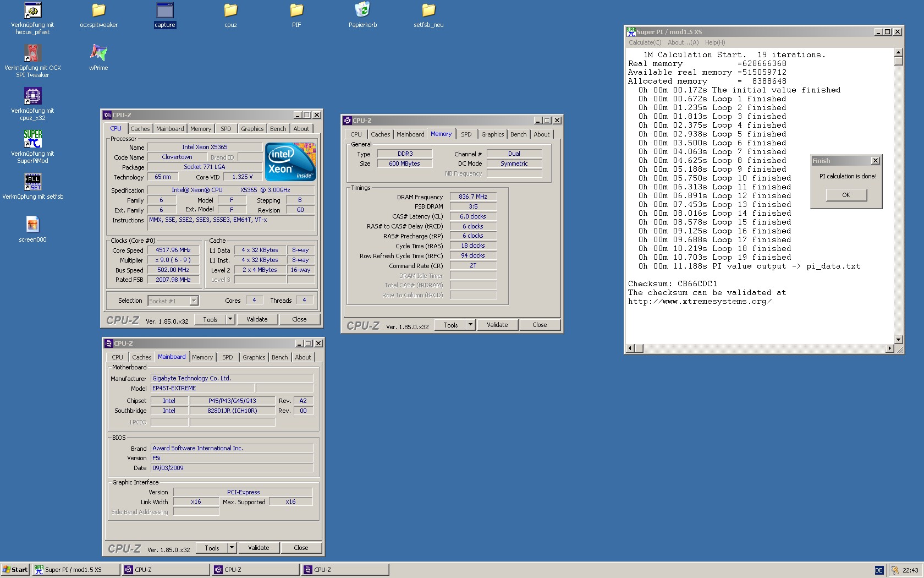Click the Super PI title bar icon
The height and width of the screenshot is (578, 924).
(631, 32)
